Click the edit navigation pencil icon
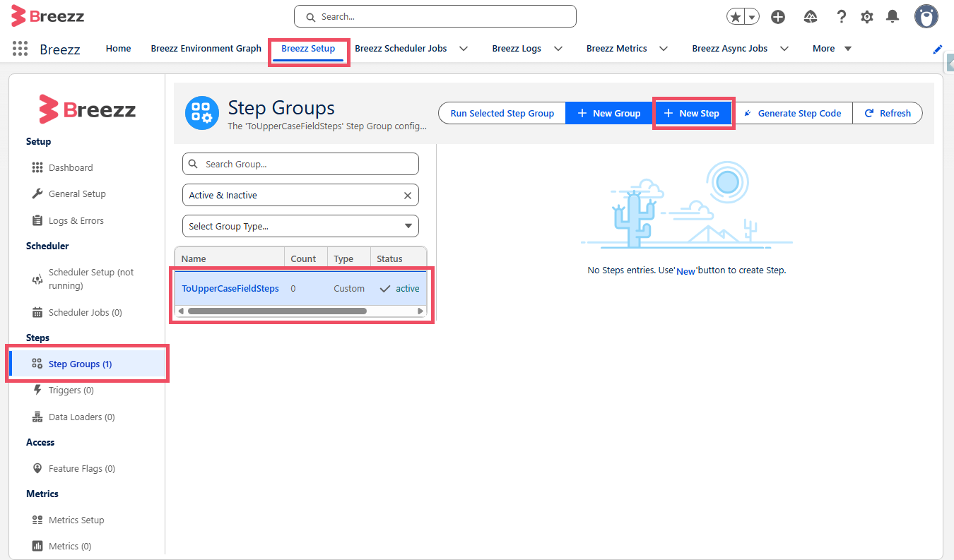This screenshot has width=954, height=560. click(938, 49)
